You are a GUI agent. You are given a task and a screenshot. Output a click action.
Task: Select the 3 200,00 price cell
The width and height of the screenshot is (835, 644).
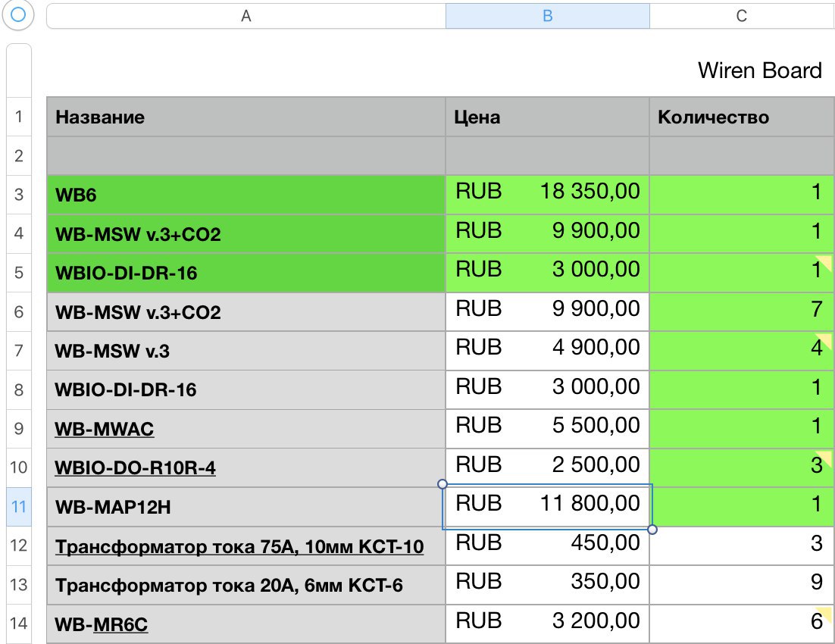(547, 624)
